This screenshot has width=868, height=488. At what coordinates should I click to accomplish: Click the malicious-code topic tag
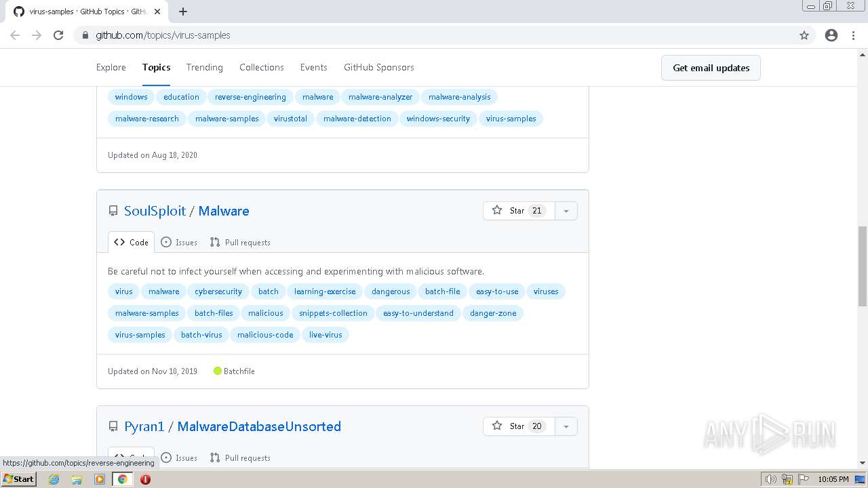pyautogui.click(x=265, y=335)
